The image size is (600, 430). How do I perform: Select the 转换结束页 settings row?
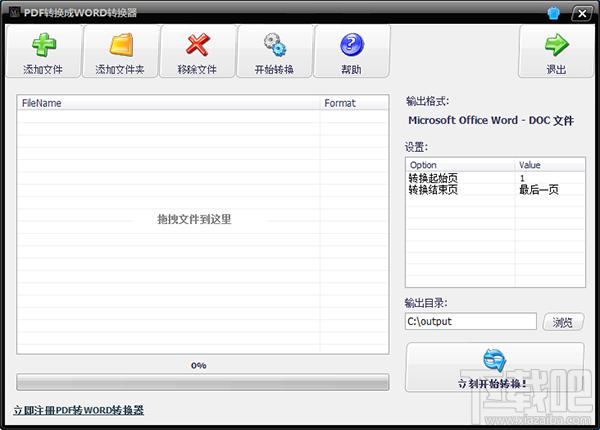[x=460, y=189]
